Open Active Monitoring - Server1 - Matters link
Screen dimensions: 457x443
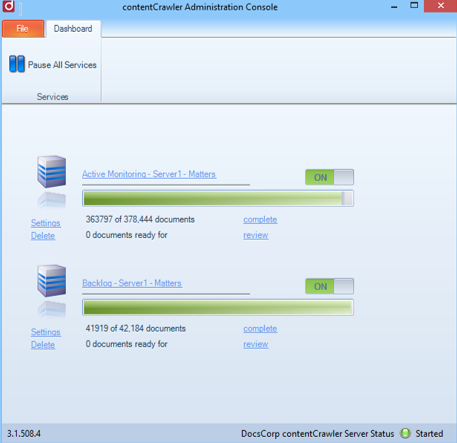coord(149,174)
